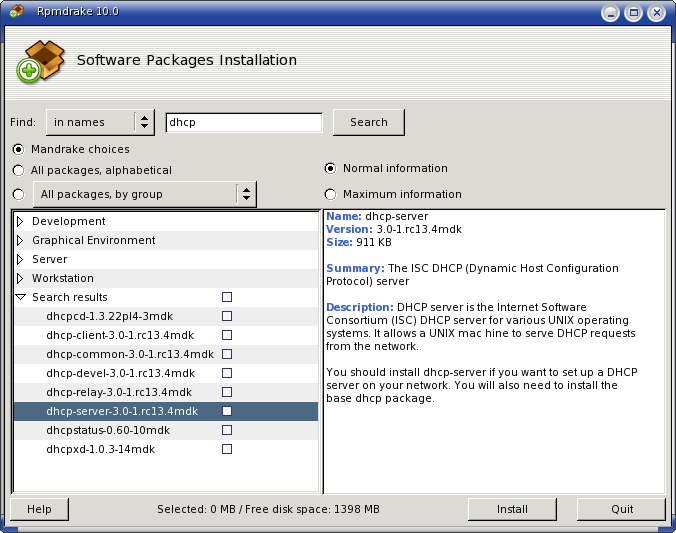Click the Size: 911 KB line
This screenshot has height=533, width=676.
(359, 242)
